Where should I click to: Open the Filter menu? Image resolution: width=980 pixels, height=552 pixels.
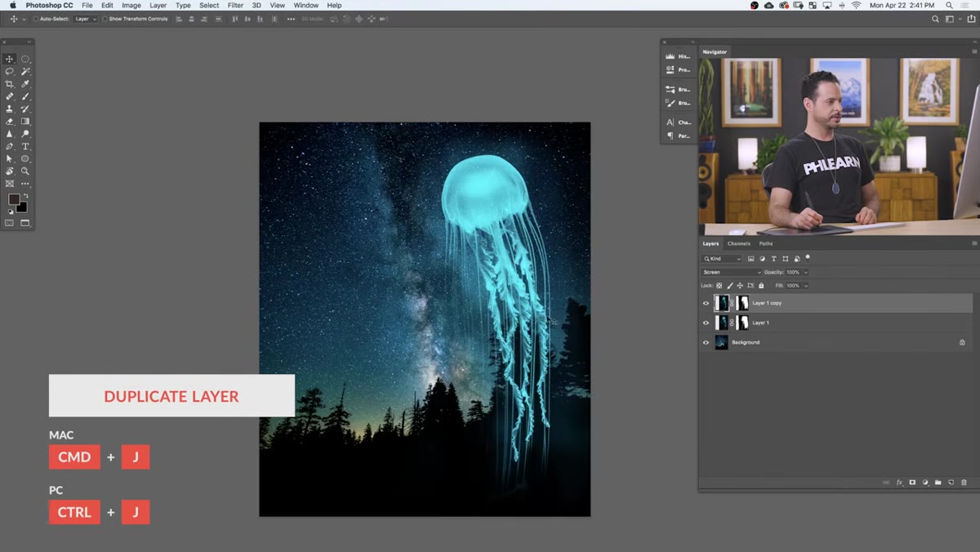coord(235,5)
